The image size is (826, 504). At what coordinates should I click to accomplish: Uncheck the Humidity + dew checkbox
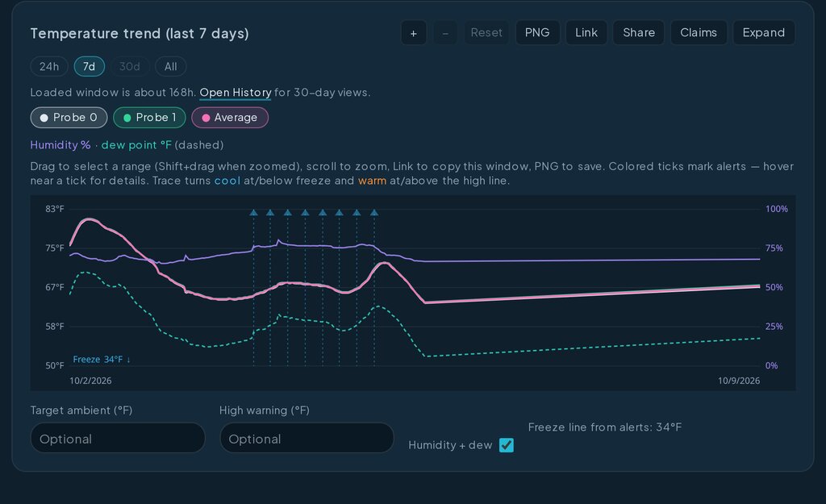507,445
